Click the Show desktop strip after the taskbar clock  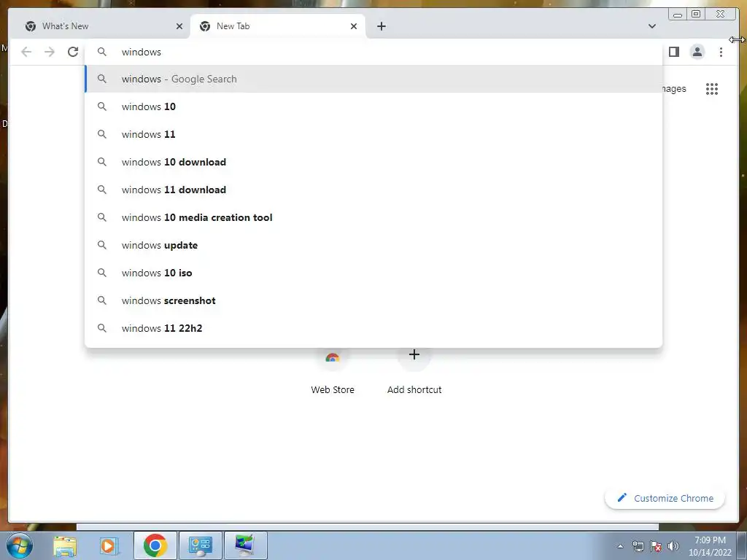tap(742, 545)
